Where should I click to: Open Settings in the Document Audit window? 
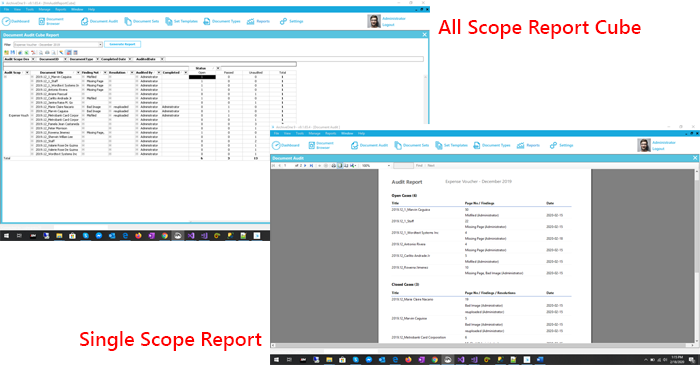tap(562, 145)
